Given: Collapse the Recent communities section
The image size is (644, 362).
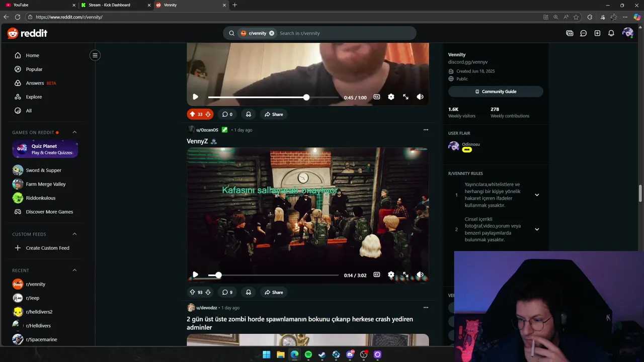Looking at the screenshot, I should 74,270.
